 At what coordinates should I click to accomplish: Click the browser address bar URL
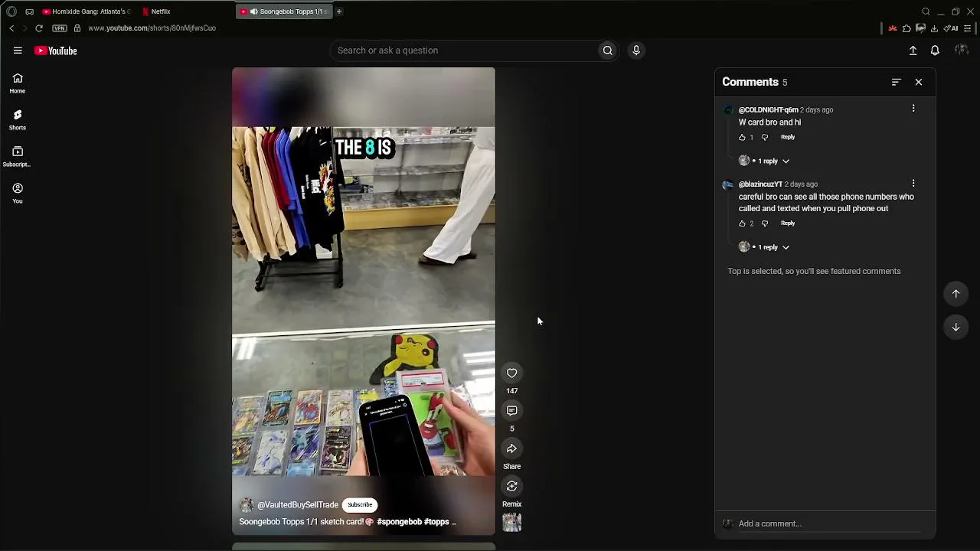[x=152, y=28]
